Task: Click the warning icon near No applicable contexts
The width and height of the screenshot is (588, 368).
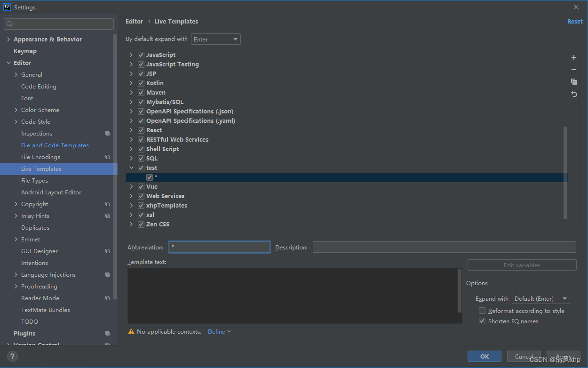Action: [x=131, y=332]
